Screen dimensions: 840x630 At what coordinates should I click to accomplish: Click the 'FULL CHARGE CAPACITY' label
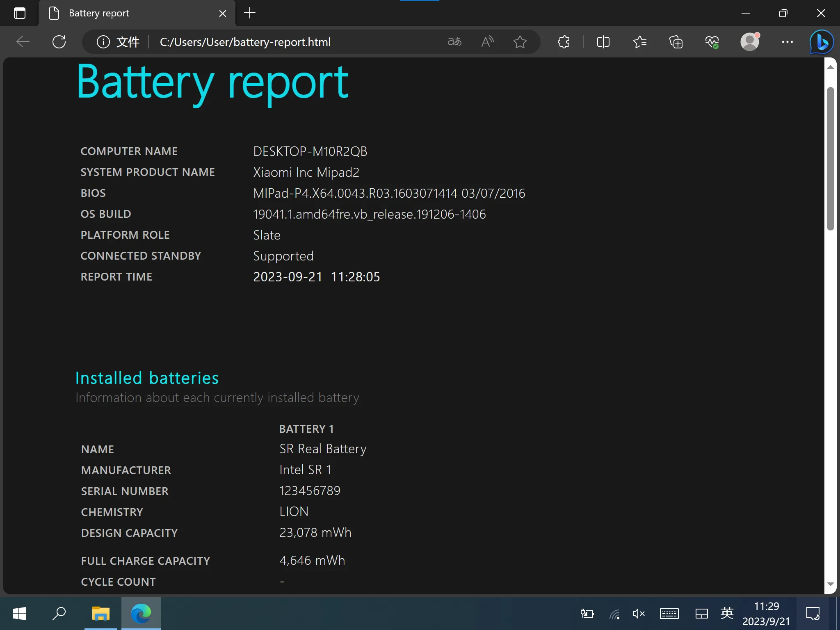click(x=145, y=561)
